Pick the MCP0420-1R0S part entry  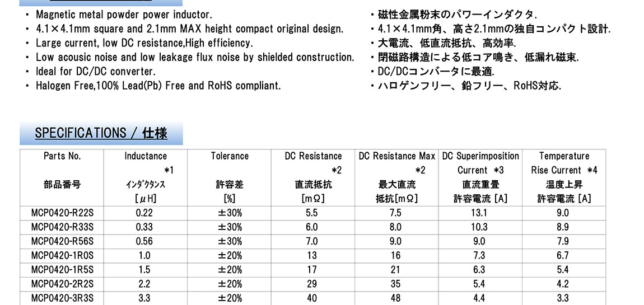62,255
